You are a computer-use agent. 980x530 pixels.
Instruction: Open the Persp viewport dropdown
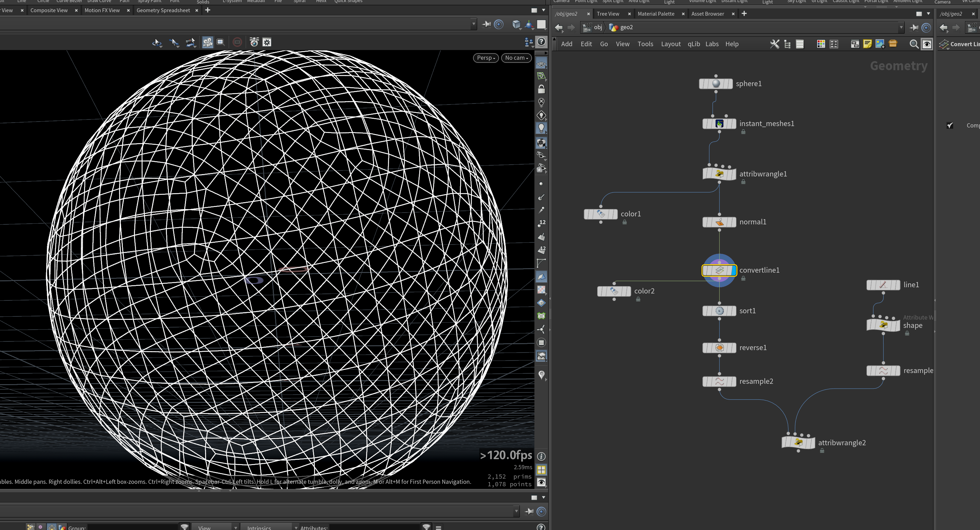(486, 58)
